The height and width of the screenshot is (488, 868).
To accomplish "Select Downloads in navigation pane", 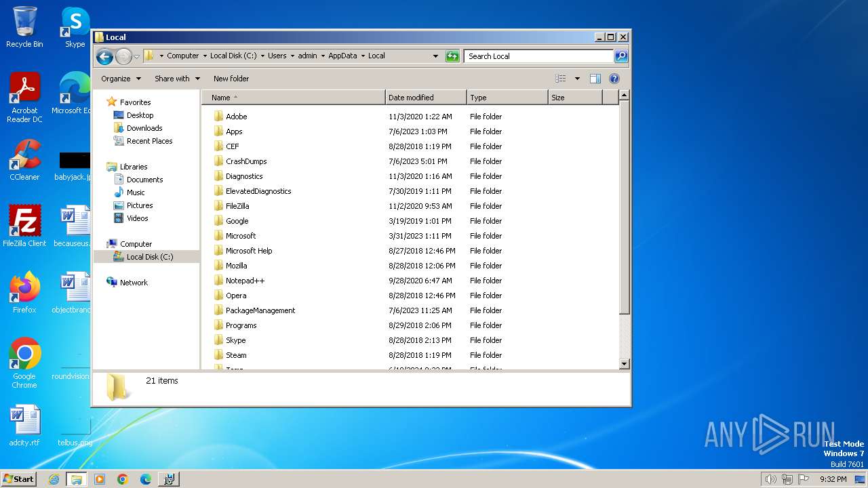I will (144, 128).
